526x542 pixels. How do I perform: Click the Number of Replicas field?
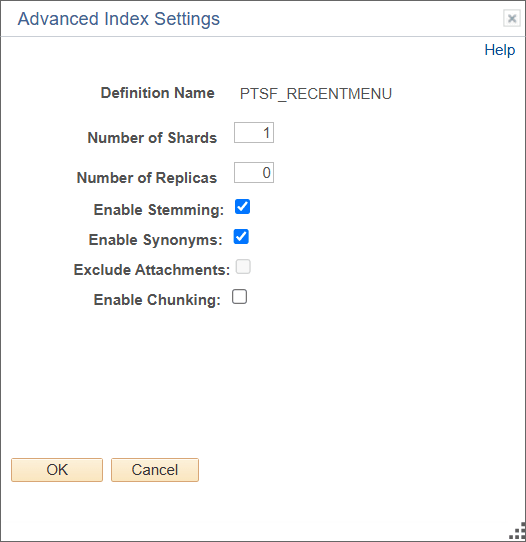point(254,172)
